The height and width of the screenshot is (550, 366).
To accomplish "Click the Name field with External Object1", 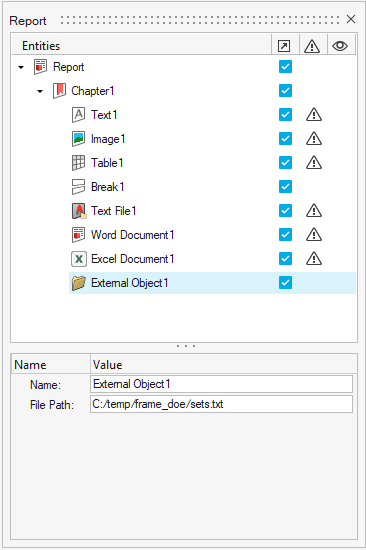I will (221, 384).
